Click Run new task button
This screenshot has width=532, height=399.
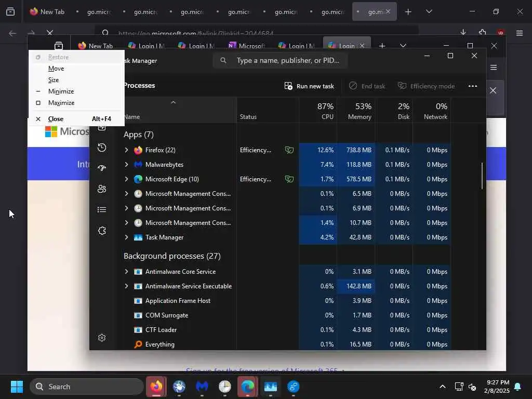click(309, 86)
